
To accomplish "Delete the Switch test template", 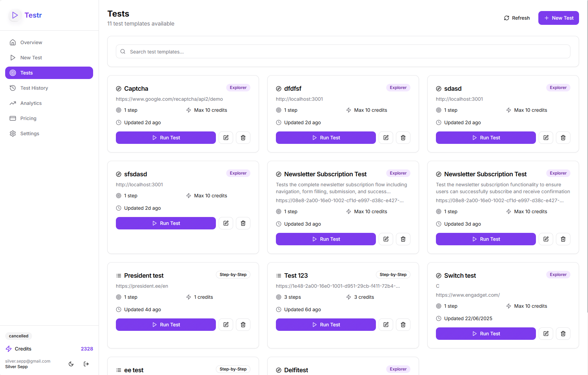I will coord(563,334).
